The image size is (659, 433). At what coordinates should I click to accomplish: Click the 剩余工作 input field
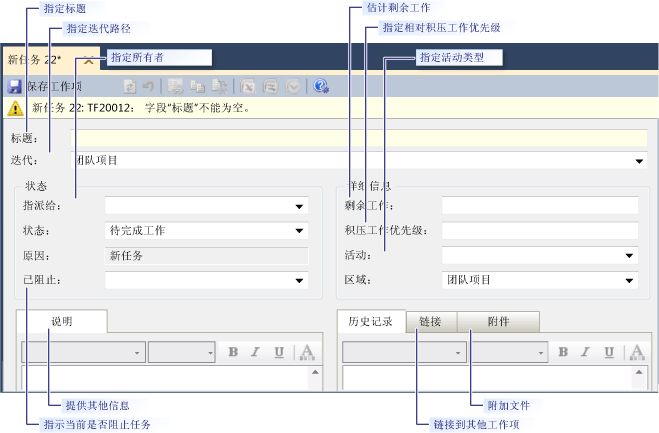540,206
